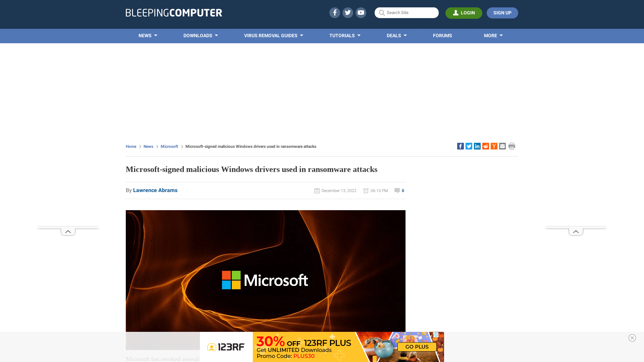Close the 123RF advertisement banner

pyautogui.click(x=632, y=338)
